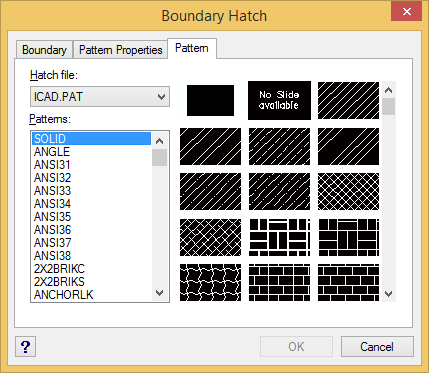Select the running brick pattern thumbnail in bottom-right
The height and width of the screenshot is (373, 429).
(348, 282)
